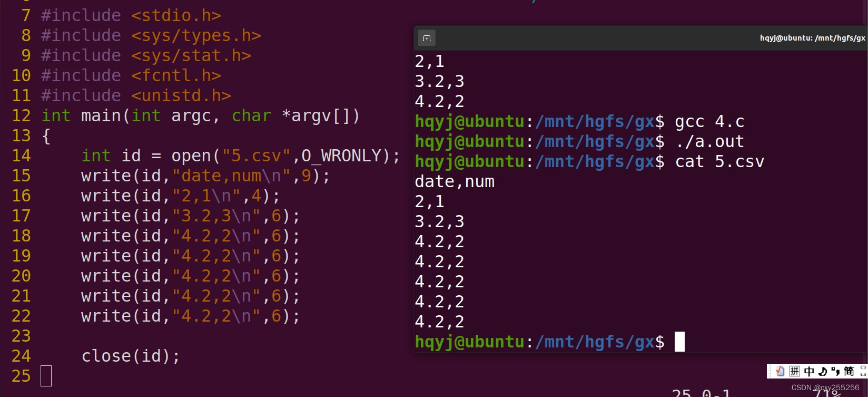868x397 pixels.
Task: Click the write call on line 18
Action: [x=191, y=236]
